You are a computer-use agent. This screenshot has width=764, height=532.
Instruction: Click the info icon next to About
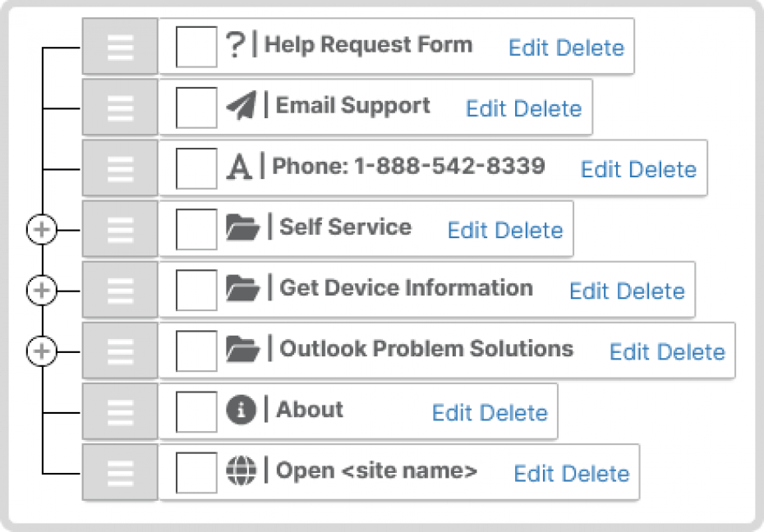point(242,410)
